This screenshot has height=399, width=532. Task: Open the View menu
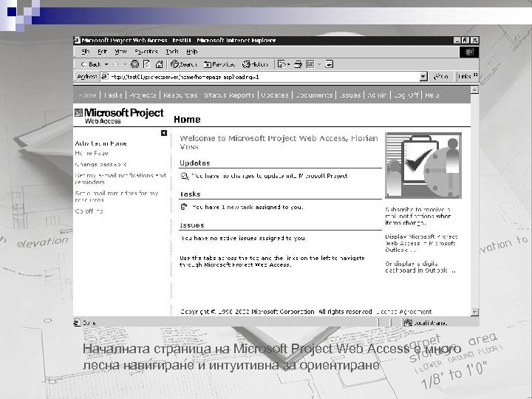point(120,52)
